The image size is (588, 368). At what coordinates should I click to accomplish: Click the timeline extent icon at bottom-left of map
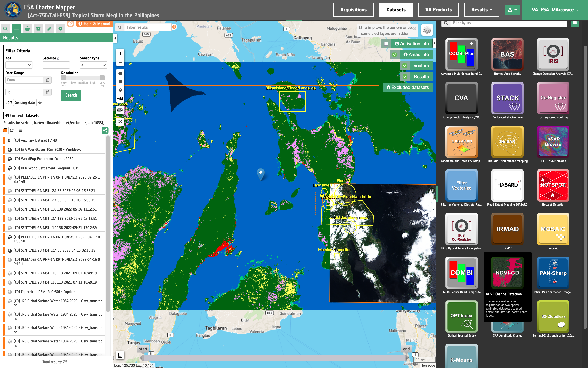coord(120,355)
